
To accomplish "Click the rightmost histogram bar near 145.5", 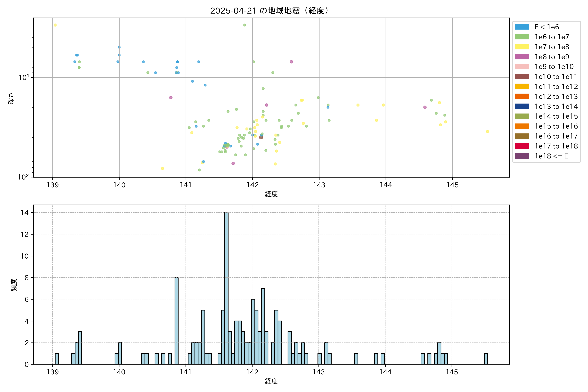I will (x=486, y=359).
